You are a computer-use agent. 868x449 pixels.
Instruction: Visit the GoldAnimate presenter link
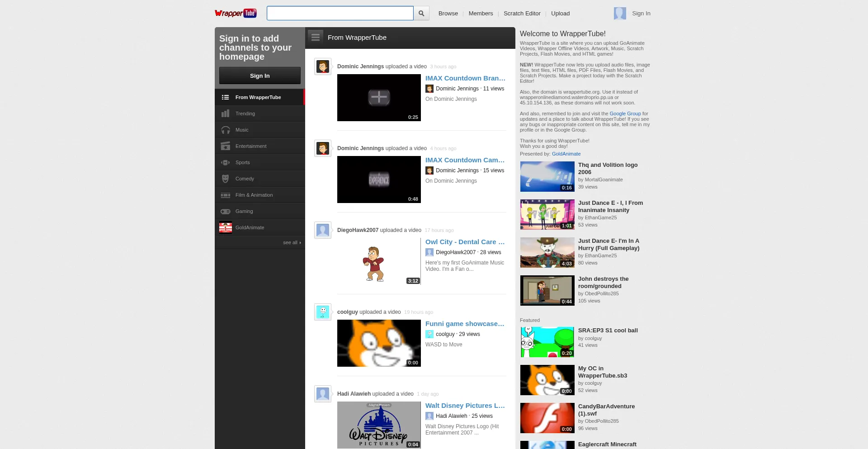pos(566,154)
